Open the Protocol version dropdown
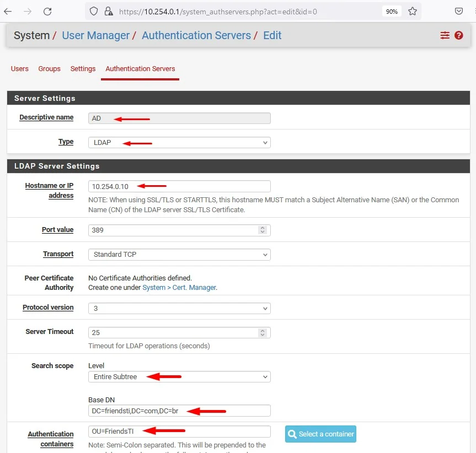 [179, 308]
